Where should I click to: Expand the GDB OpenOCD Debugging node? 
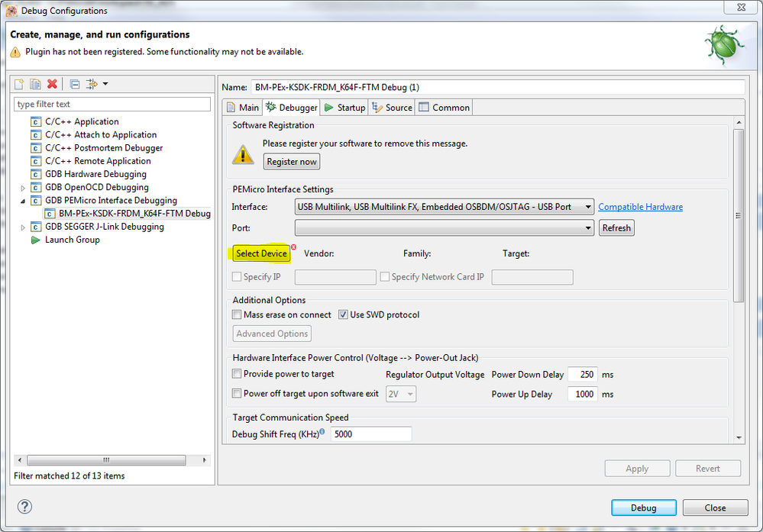click(23, 188)
